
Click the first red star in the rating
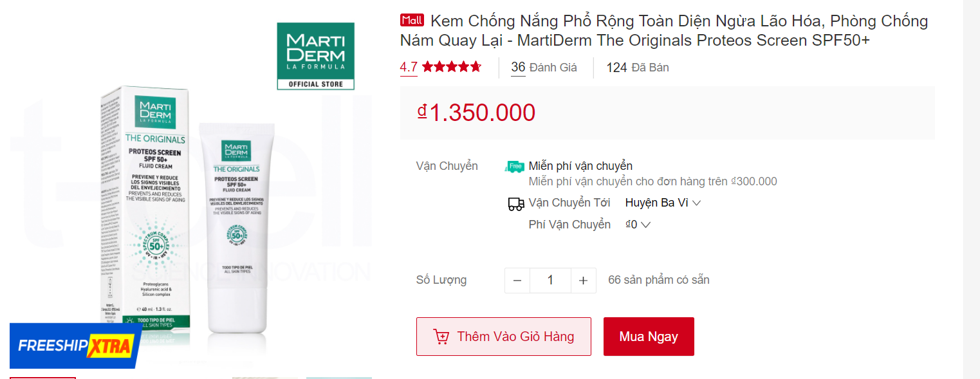[428, 66]
